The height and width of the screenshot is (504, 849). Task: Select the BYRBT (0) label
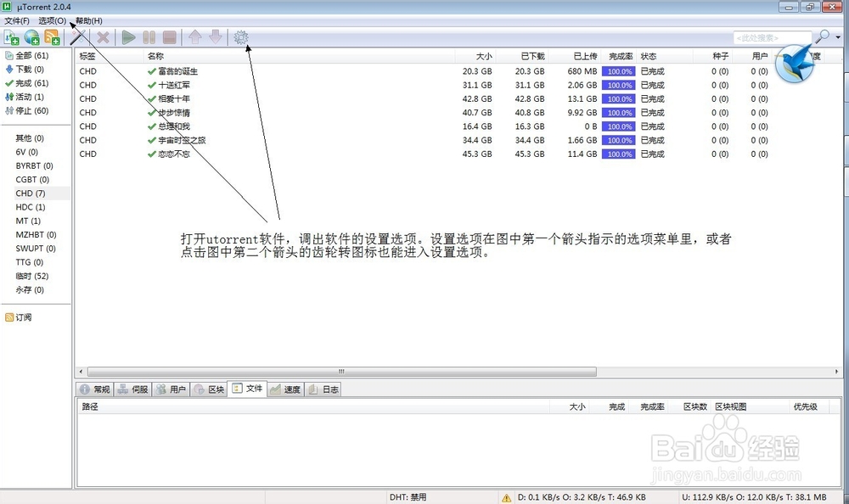point(34,165)
